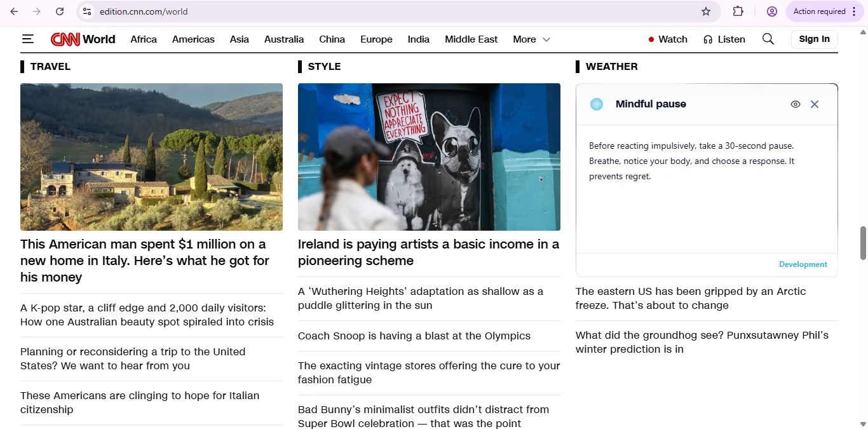Reload the page with the refresh icon
868x429 pixels.
tap(59, 11)
